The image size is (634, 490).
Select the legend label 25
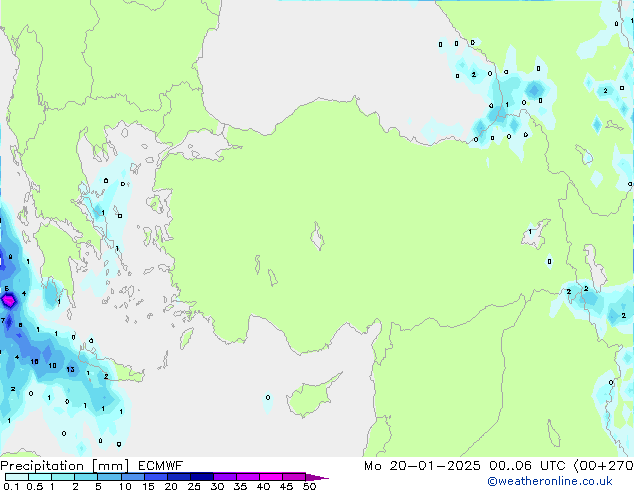pos(194,486)
